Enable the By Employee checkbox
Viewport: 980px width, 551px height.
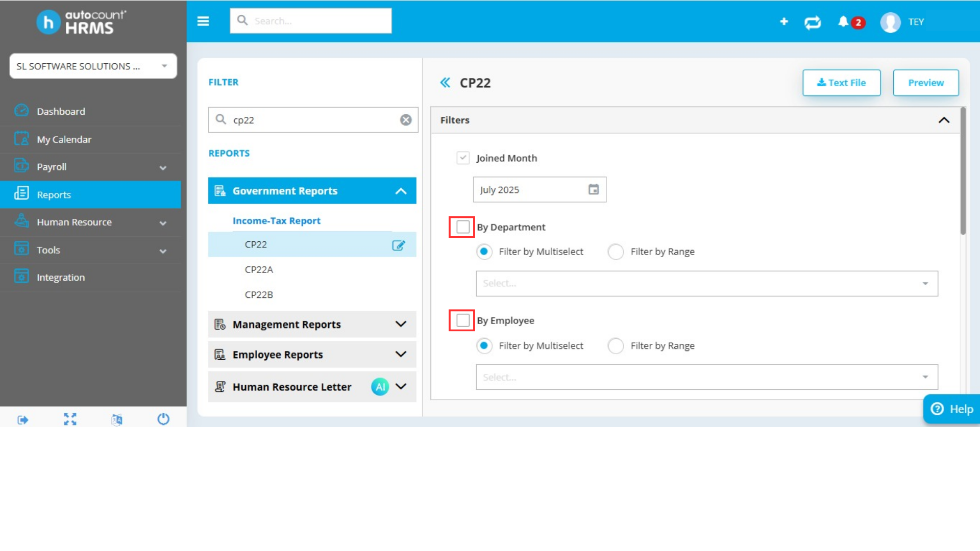pos(462,320)
